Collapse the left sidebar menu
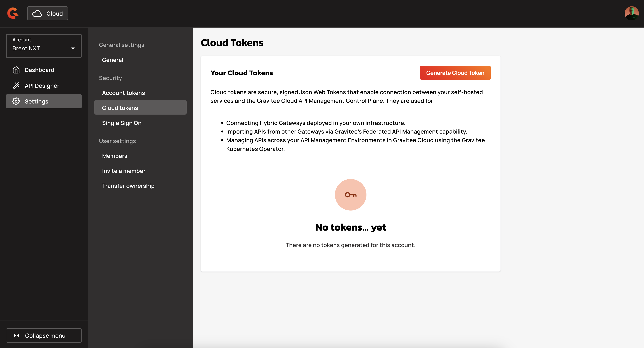Viewport: 644px width, 348px height. point(44,335)
